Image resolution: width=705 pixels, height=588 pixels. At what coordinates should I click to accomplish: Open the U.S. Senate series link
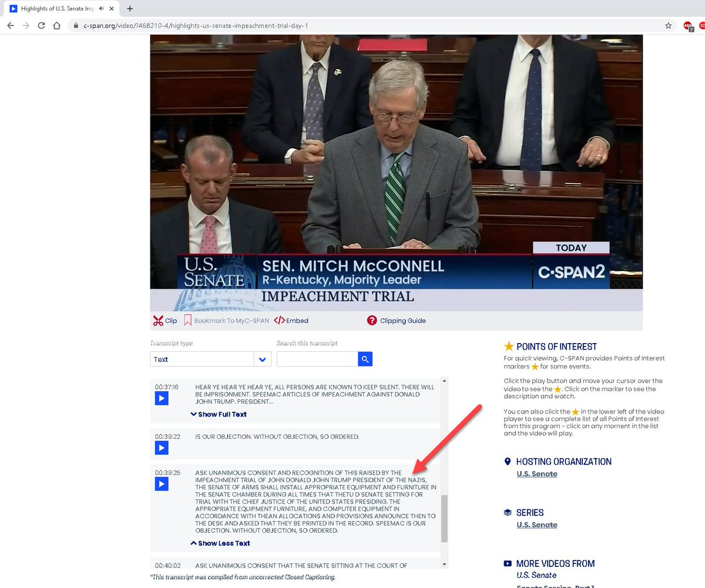pyautogui.click(x=537, y=525)
